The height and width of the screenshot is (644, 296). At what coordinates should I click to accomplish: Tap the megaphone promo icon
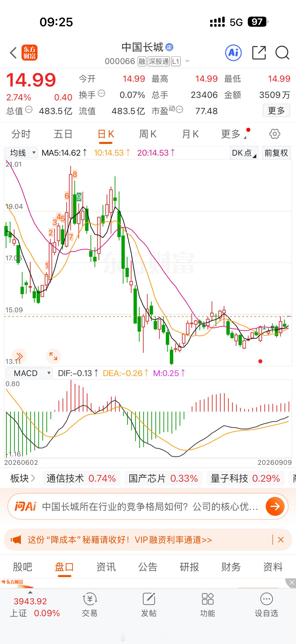[x=16, y=540]
